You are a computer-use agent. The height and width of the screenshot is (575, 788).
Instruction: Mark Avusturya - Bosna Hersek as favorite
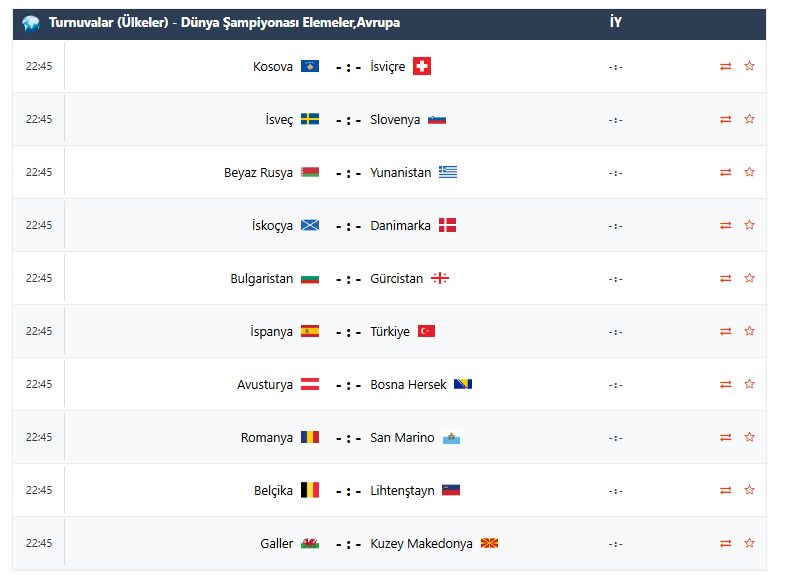(749, 384)
